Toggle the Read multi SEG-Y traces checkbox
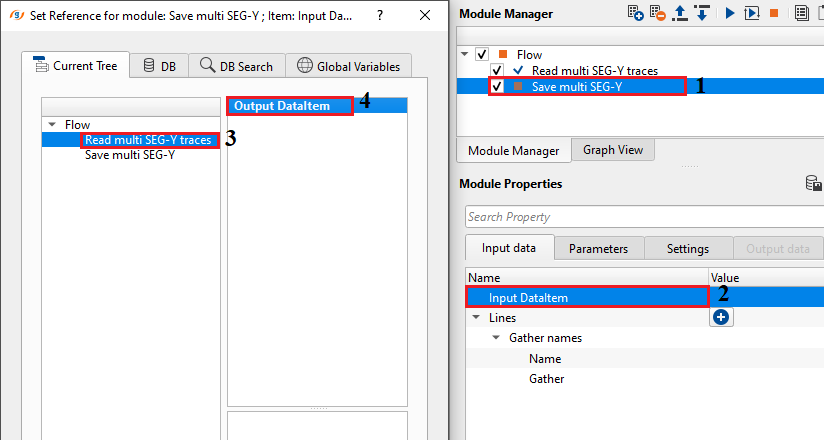Viewport: 824px width, 440px height. (497, 70)
